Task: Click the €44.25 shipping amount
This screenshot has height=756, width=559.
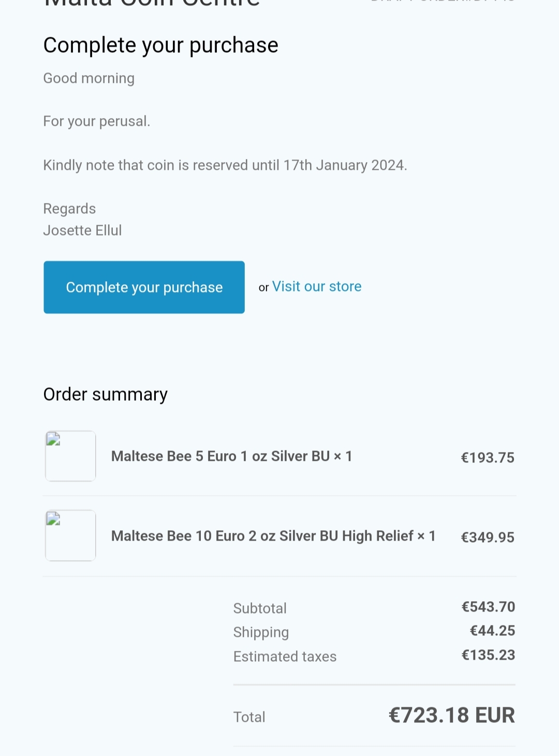Action: click(x=492, y=631)
